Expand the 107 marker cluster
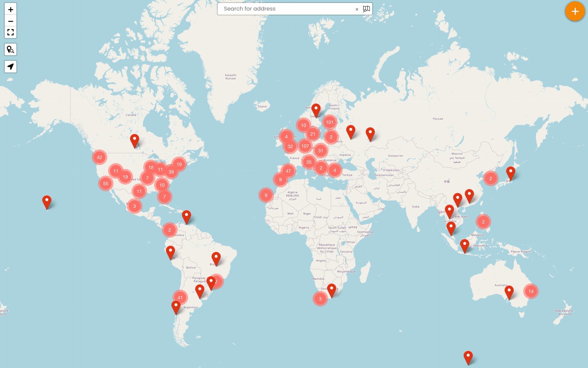Image resolution: width=588 pixels, height=368 pixels. pos(305,146)
